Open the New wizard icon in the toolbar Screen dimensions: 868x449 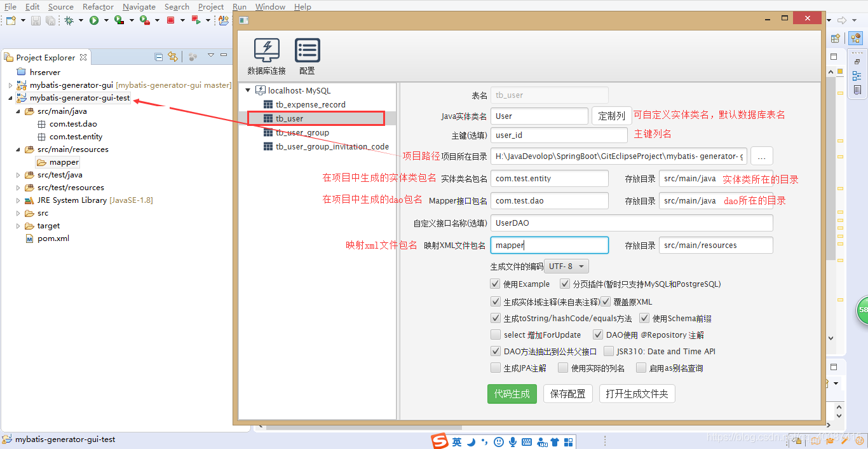[10, 20]
